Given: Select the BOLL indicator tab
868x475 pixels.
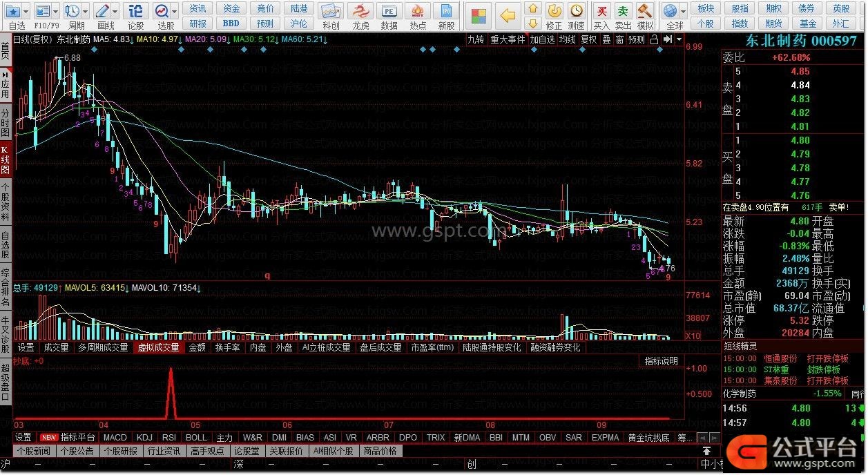Looking at the screenshot, I should [x=196, y=438].
